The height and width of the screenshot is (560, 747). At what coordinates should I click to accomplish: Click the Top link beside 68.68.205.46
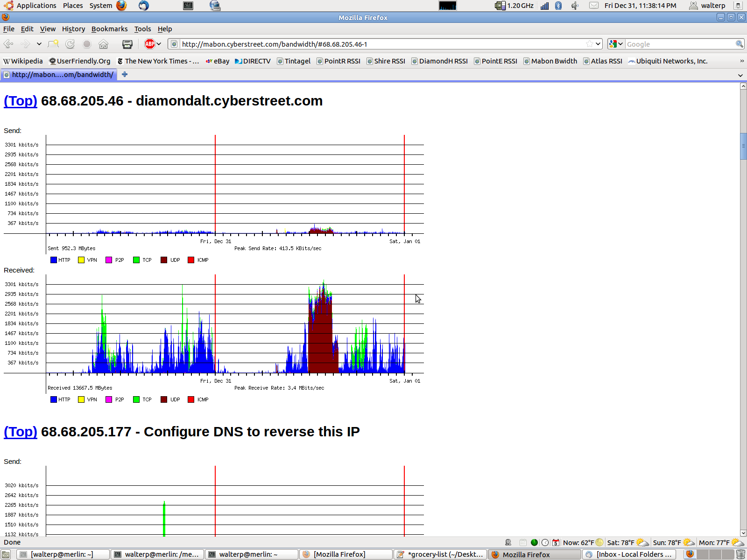pyautogui.click(x=21, y=101)
